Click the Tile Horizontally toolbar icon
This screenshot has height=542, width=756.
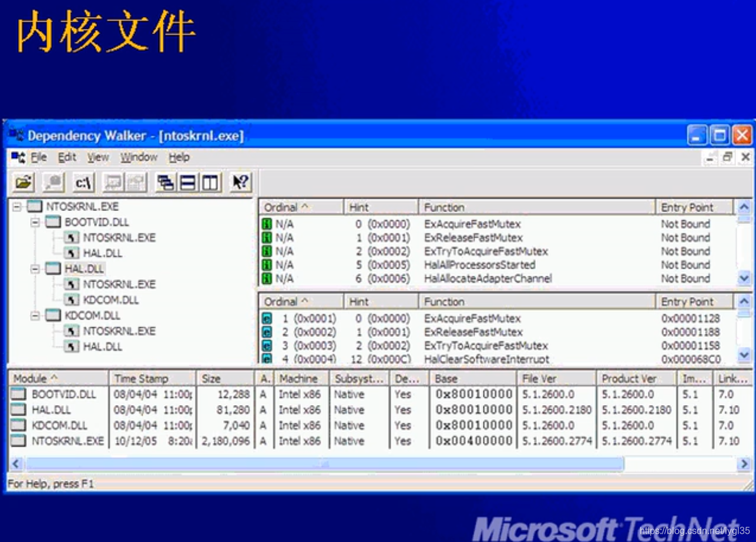coord(188,183)
